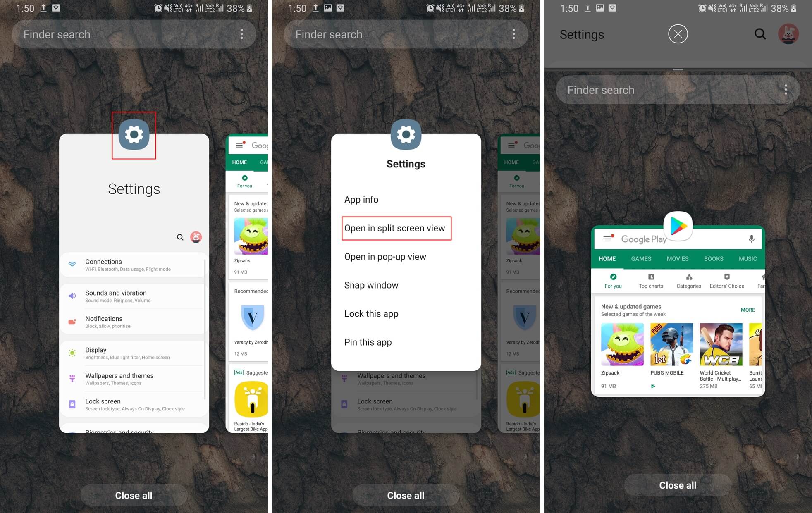Viewport: 812px width, 513px height.
Task: Expand App info context menu option
Action: pyautogui.click(x=362, y=199)
